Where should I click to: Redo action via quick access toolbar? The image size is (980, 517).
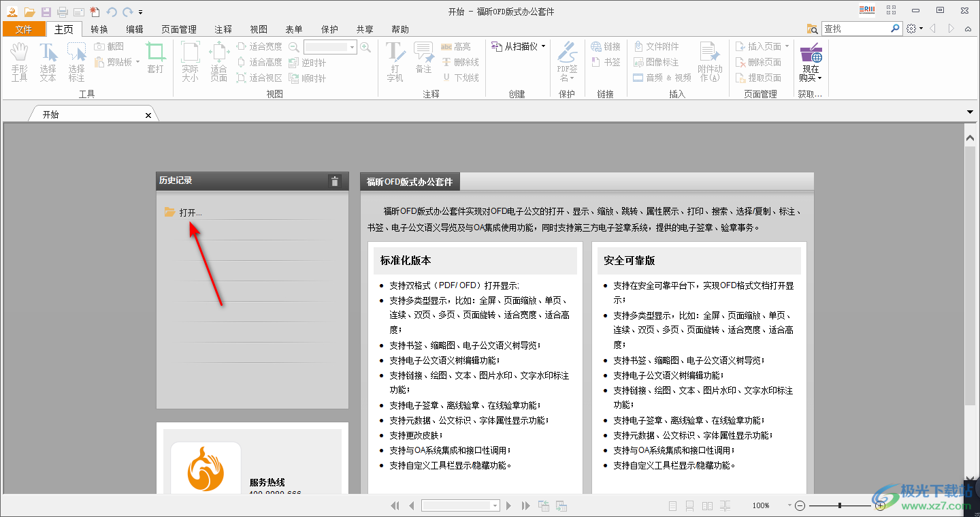(x=127, y=12)
